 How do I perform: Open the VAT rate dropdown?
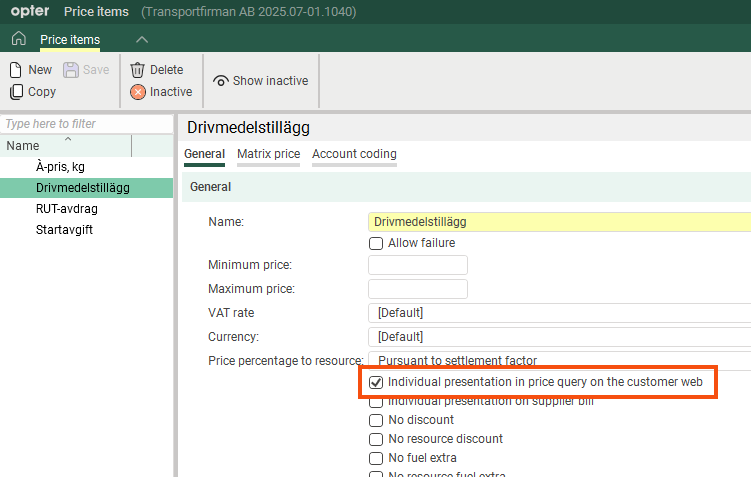(560, 313)
